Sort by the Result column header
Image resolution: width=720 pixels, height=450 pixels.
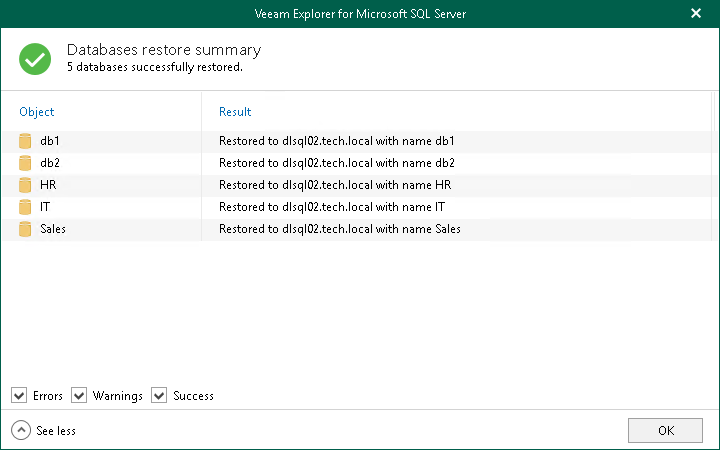click(235, 112)
